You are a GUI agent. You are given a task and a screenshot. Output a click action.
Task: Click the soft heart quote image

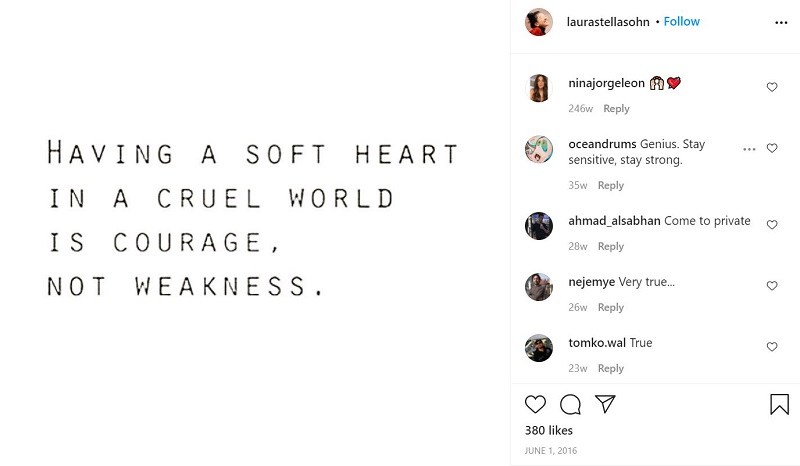pos(254,220)
